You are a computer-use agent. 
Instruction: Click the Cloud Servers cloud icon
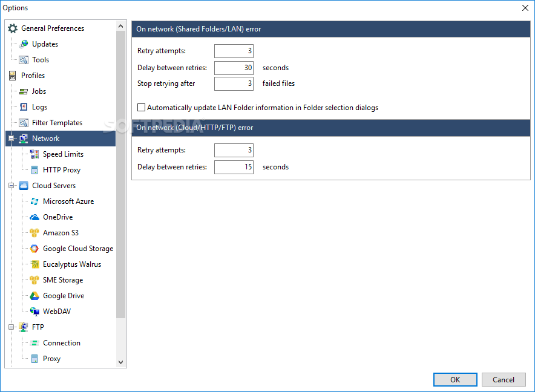click(x=24, y=186)
